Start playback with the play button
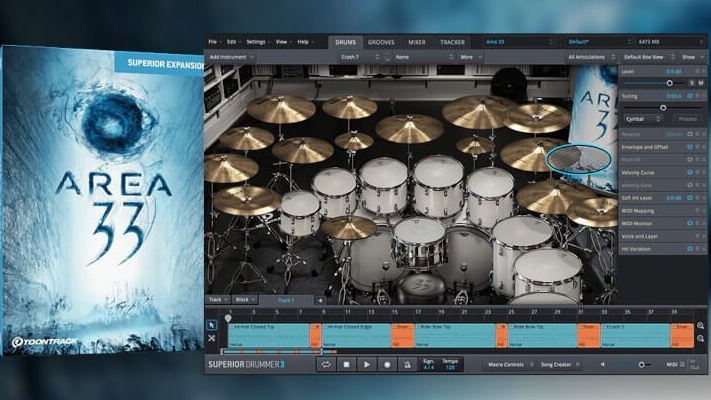Image resolution: width=711 pixels, height=400 pixels. pos(367,365)
